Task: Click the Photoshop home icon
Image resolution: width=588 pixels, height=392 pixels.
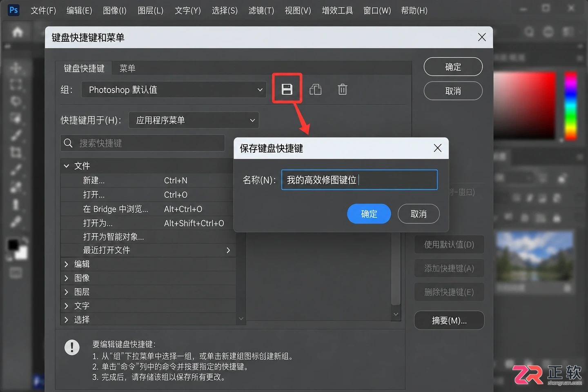Action: pos(18,32)
